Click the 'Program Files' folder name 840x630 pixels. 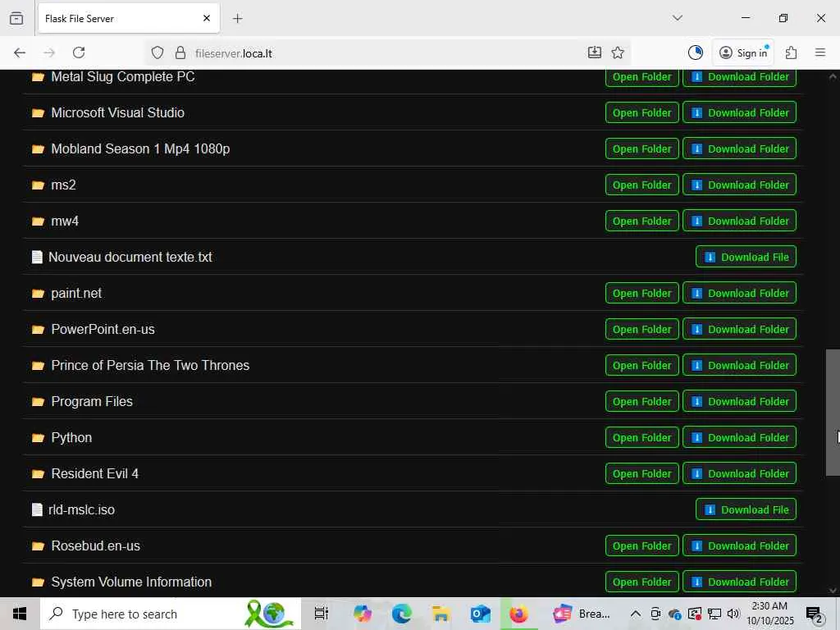tap(92, 401)
